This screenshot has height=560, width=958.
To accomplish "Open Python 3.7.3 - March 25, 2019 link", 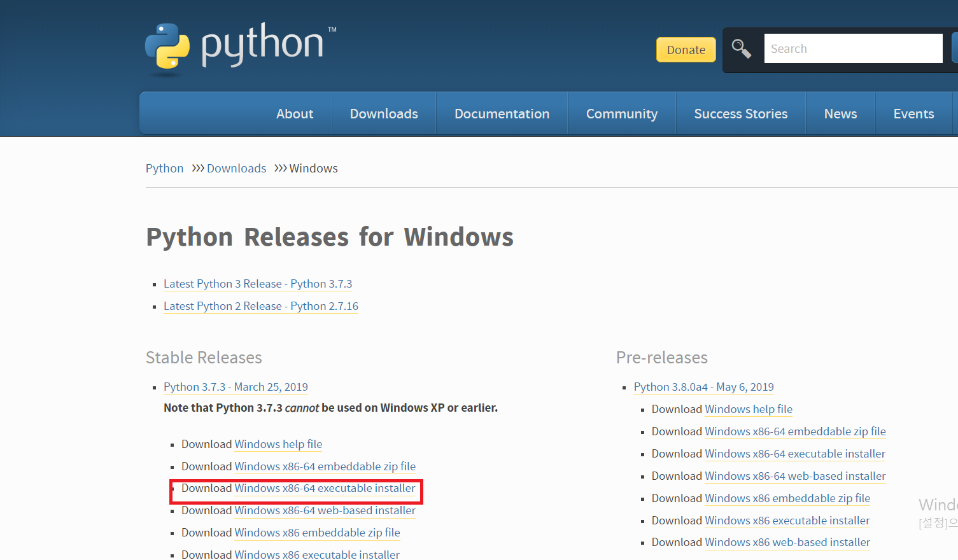I will pos(236,387).
